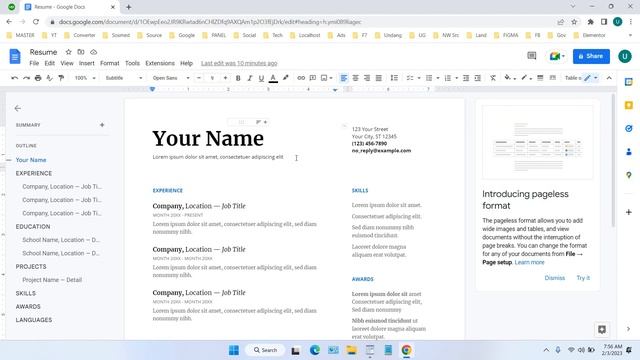Open the Help menu
640x360 pixels.
[187, 63]
